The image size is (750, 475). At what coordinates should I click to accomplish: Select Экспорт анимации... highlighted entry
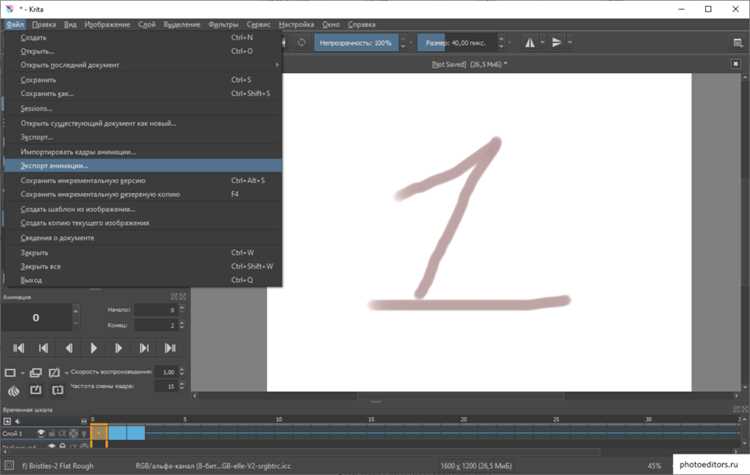point(143,166)
